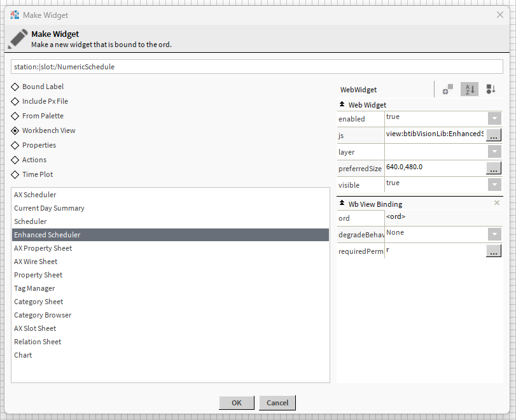The height and width of the screenshot is (420, 516).
Task: Collapse the Wb View Binding section
Action: [x=342, y=204]
